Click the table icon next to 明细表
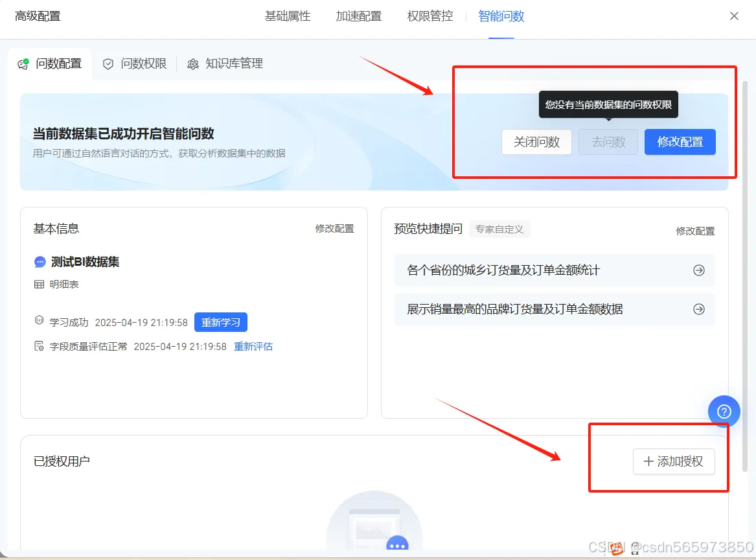 pos(39,285)
